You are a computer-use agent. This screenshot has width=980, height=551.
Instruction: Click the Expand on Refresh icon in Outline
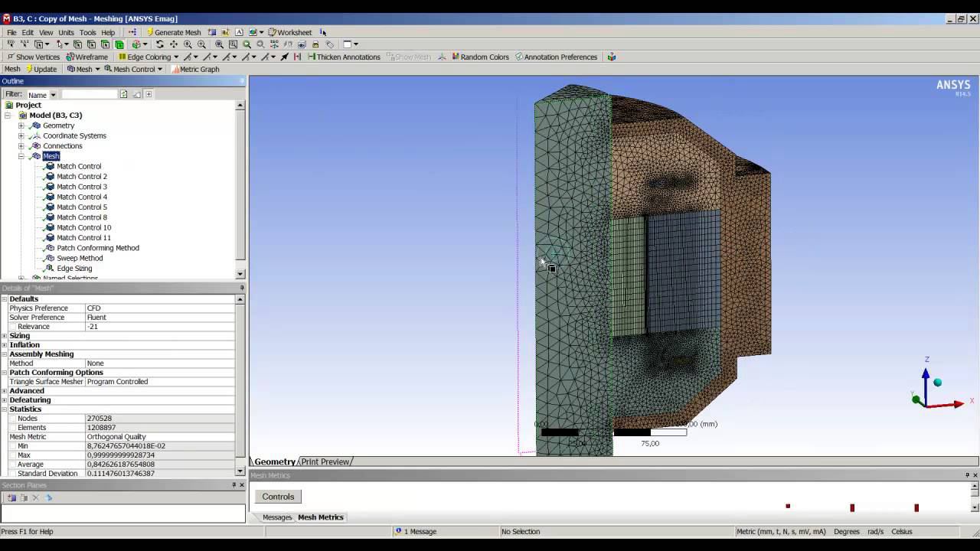point(149,94)
